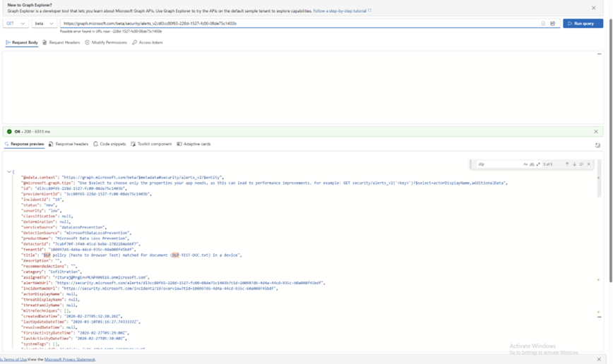This screenshot has width=613, height=364.
Task: Open the Adaptive cards tab
Action: coord(194,144)
